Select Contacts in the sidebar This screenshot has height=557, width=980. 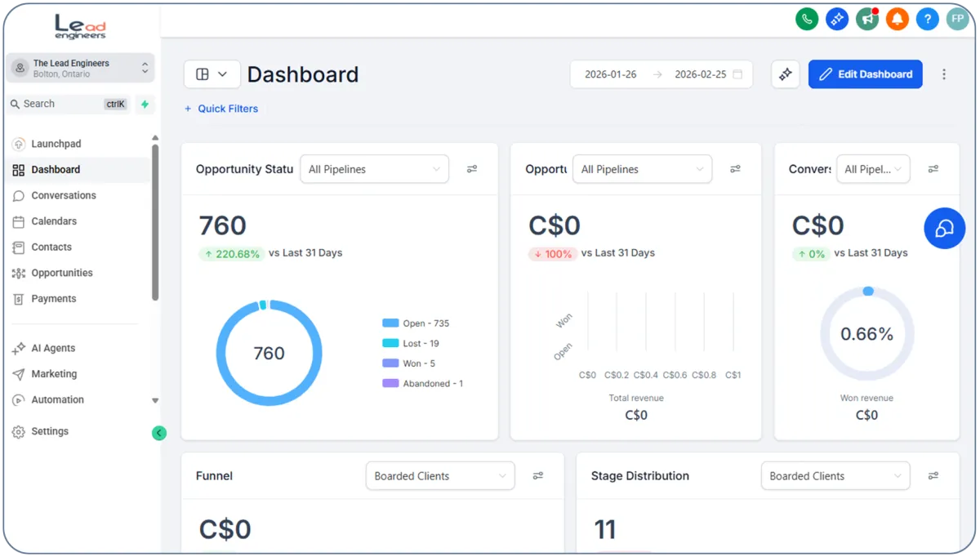coord(51,247)
